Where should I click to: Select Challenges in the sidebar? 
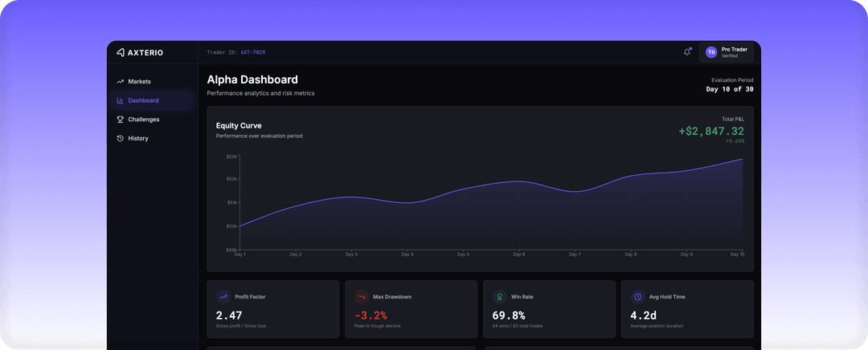(143, 120)
